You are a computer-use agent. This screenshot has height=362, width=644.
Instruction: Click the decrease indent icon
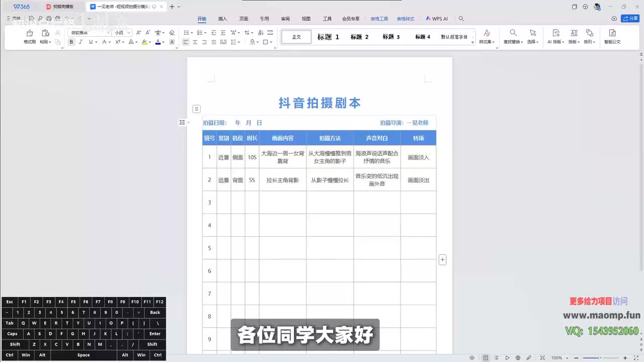pos(214,33)
